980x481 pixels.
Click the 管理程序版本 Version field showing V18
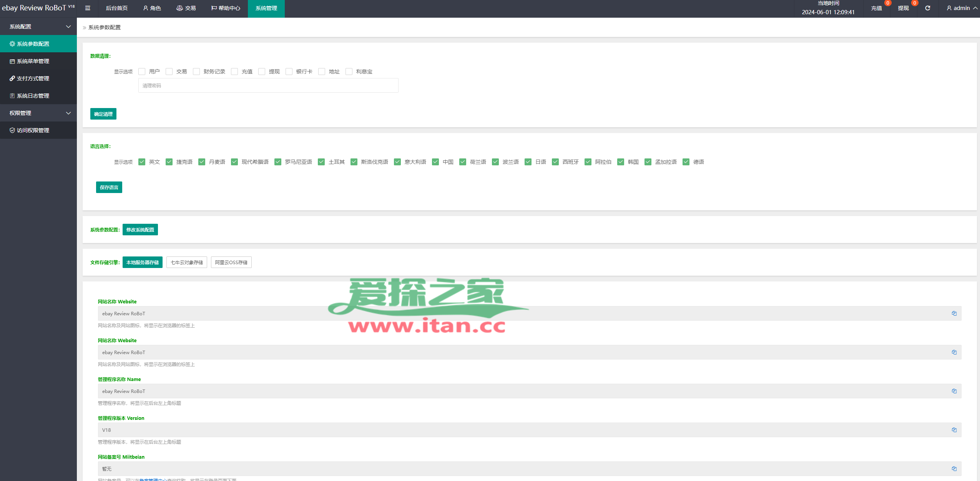tap(530, 430)
